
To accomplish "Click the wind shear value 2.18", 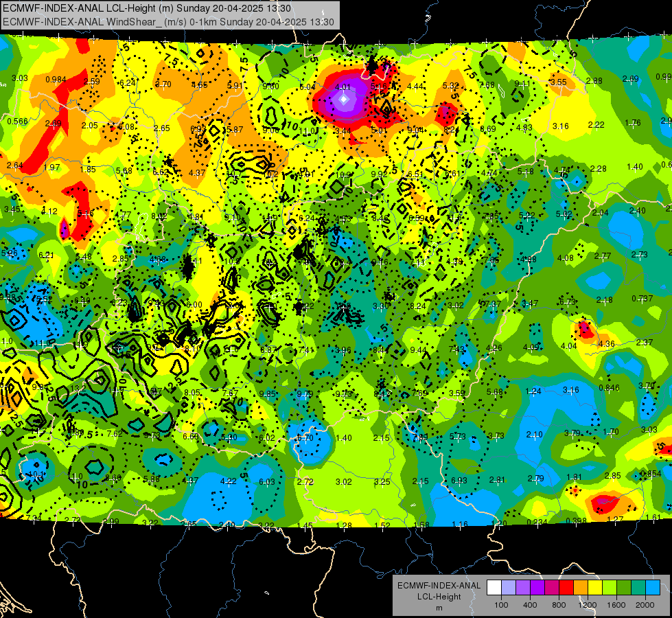I will point(604,300).
